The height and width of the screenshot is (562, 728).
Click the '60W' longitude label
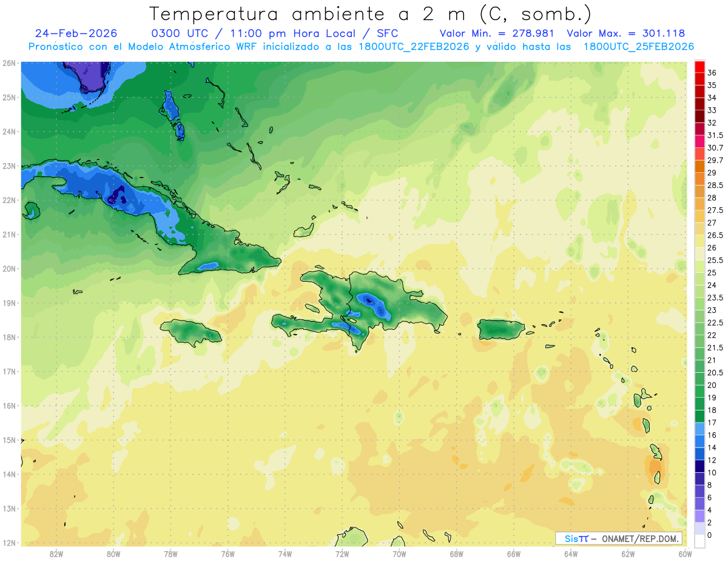tap(685, 554)
